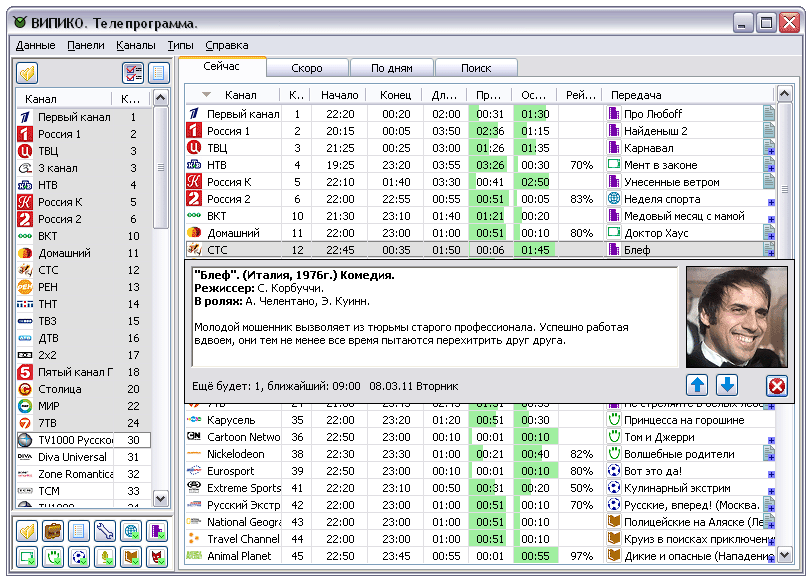This screenshot has height=580, width=810.
Task: Click the Adriano Celentano movie photo
Action: coord(737,317)
